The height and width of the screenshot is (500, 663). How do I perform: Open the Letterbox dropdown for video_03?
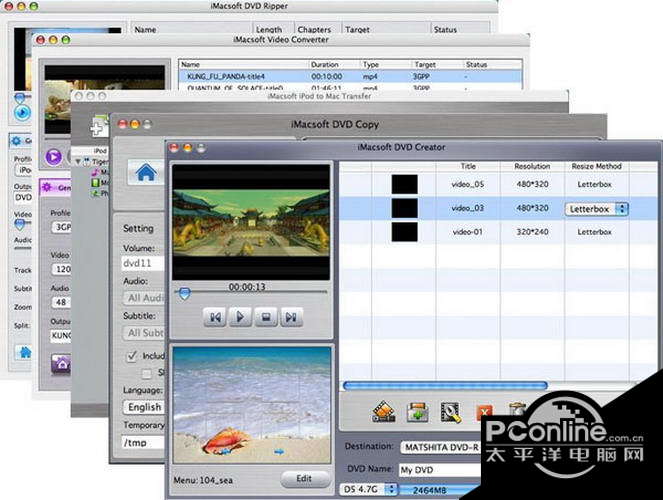(x=596, y=209)
